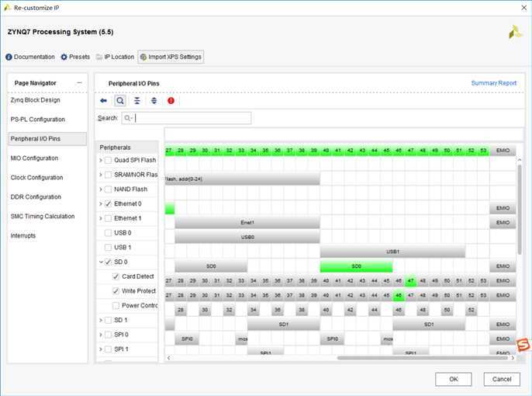
Task: Collapse SD 0 tree node
Action: click(101, 262)
